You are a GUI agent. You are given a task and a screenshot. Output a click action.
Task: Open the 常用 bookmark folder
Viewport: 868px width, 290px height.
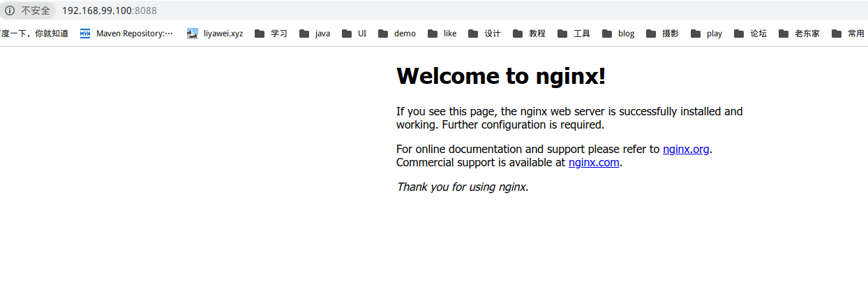848,33
